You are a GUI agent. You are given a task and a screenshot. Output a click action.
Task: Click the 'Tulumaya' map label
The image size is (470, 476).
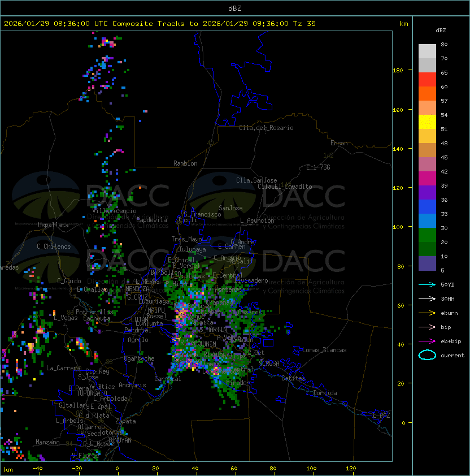pyautogui.click(x=193, y=249)
